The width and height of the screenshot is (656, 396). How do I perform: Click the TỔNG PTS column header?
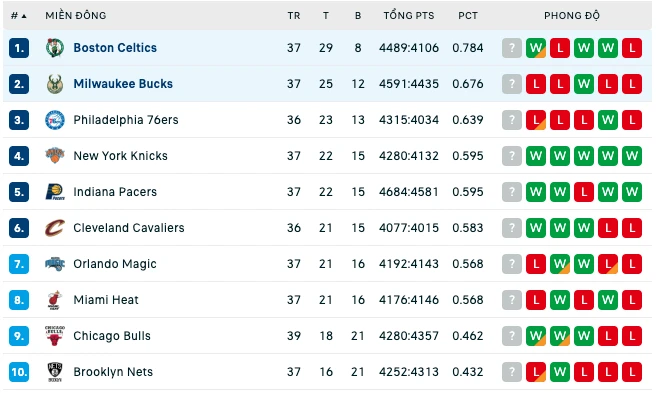409,16
